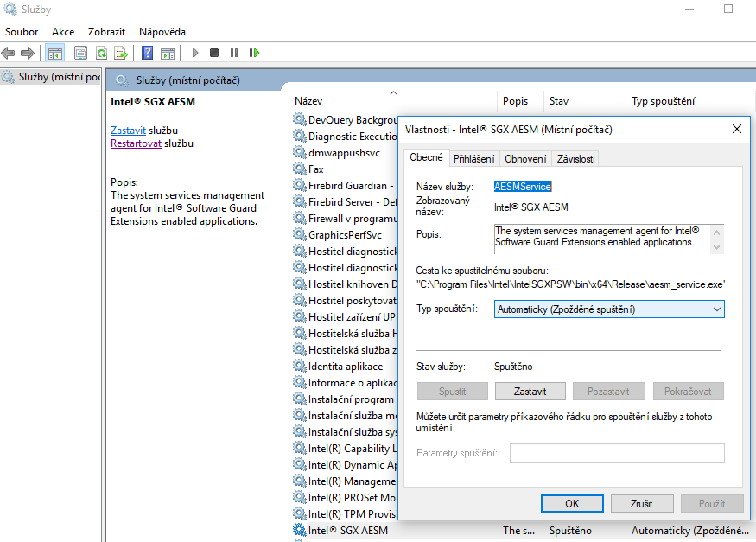
Task: Toggle the console tree show/hide icon
Action: click(55, 53)
